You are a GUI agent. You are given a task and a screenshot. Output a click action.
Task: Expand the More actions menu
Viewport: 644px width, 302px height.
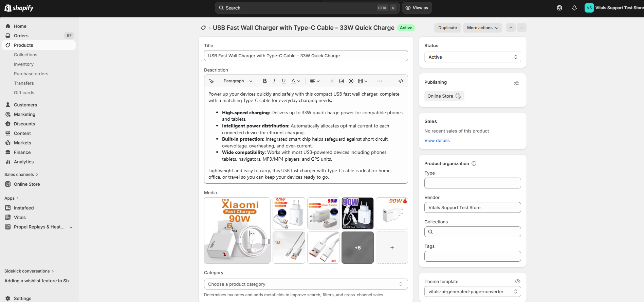(483, 28)
